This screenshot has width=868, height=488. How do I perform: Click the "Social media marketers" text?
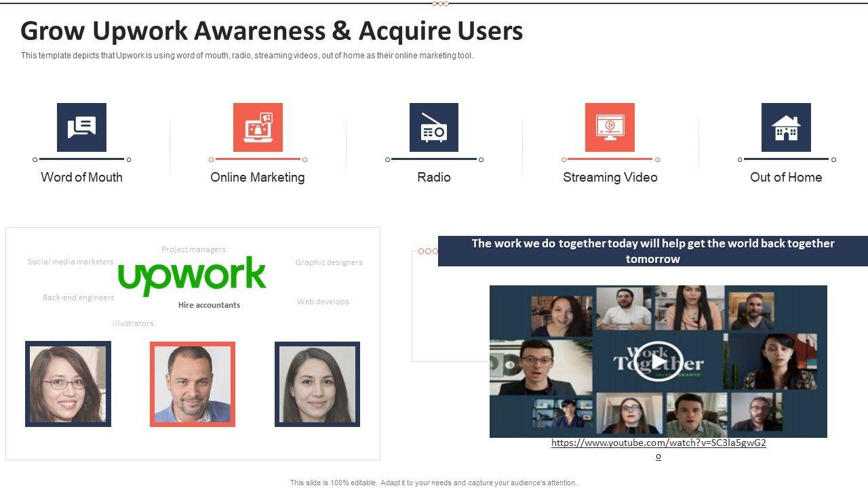71,262
